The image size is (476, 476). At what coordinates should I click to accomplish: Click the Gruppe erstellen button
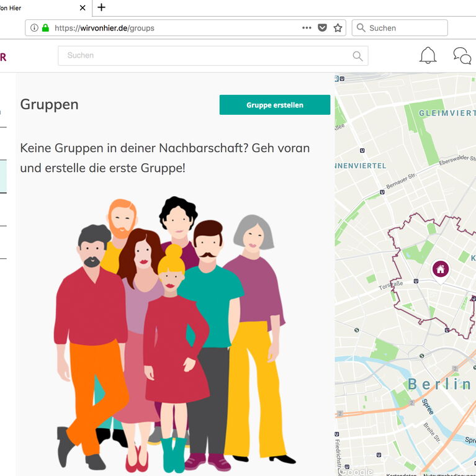[275, 105]
